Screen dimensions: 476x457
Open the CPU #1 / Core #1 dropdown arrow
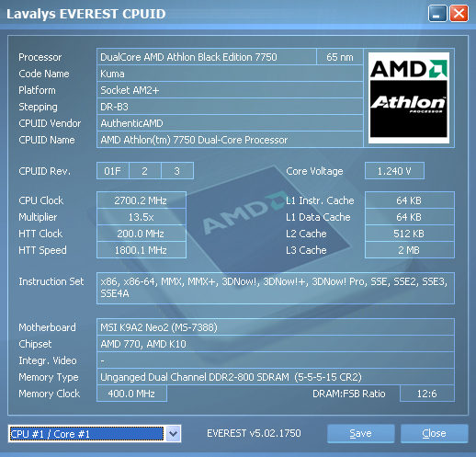click(174, 434)
